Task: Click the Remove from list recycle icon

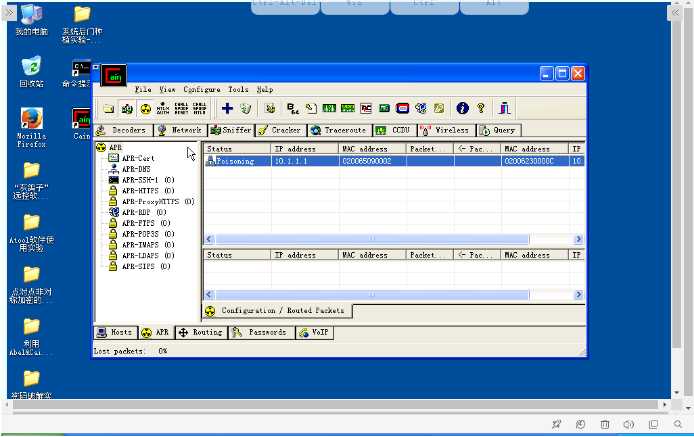Action: [246, 108]
